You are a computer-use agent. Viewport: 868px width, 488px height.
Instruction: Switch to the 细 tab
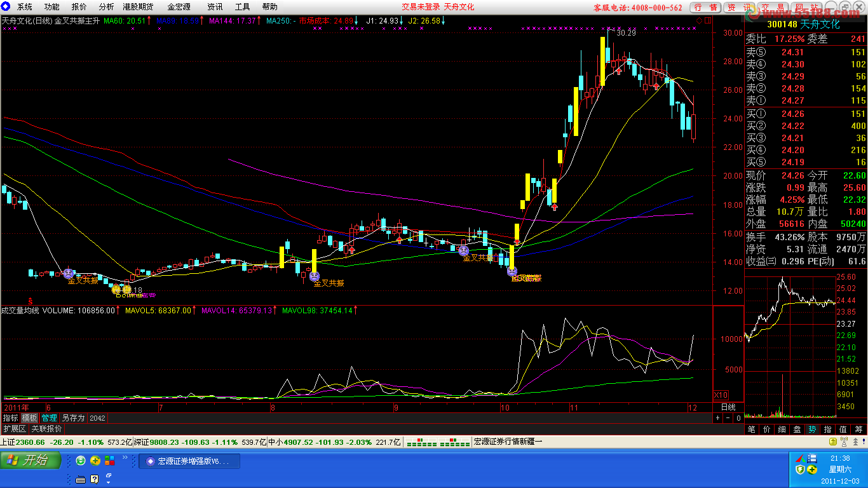pos(782,430)
